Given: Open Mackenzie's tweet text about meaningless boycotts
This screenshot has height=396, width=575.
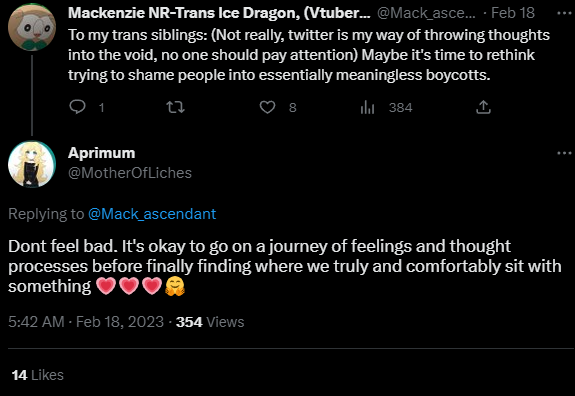Looking at the screenshot, I should pos(309,55).
